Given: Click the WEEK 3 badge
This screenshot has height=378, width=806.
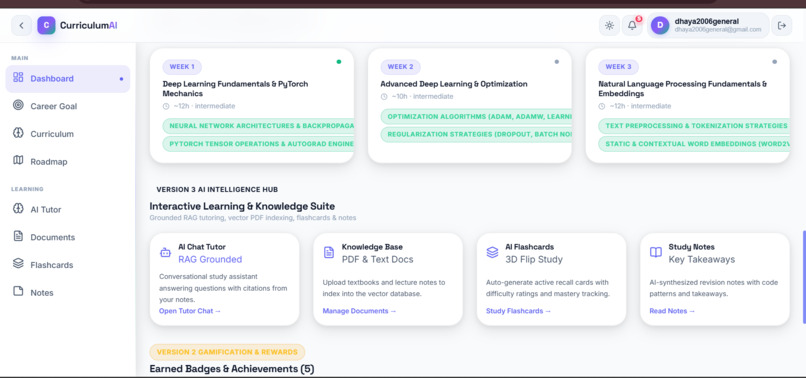Looking at the screenshot, I should point(618,67).
